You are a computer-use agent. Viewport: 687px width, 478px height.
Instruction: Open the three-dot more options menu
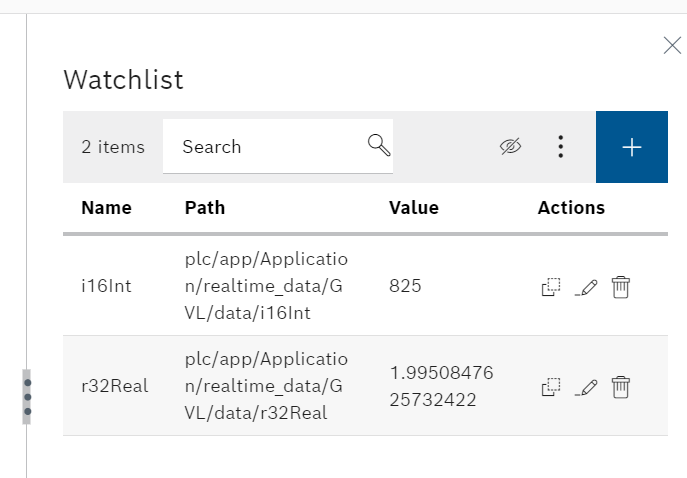(560, 146)
